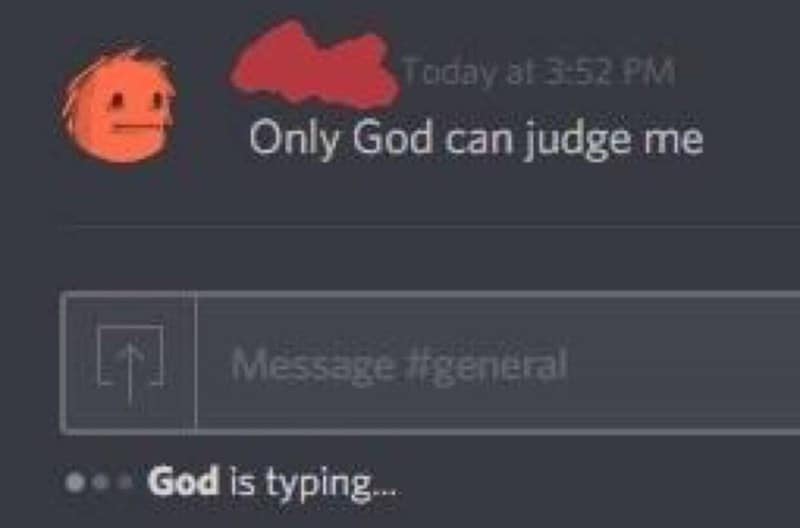Select the "Only God can judge me" message

pos(476,139)
